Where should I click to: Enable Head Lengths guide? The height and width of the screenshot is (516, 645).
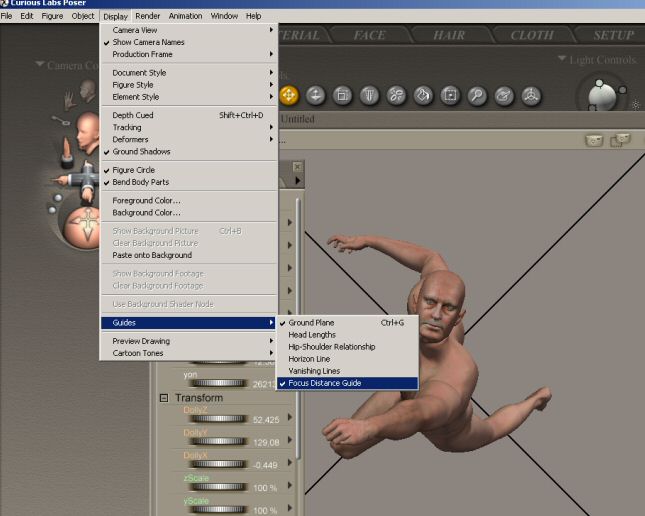[348, 335]
